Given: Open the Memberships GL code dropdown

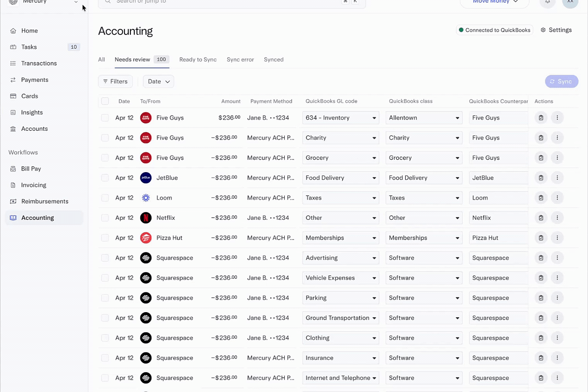Looking at the screenshot, I should tap(341, 238).
